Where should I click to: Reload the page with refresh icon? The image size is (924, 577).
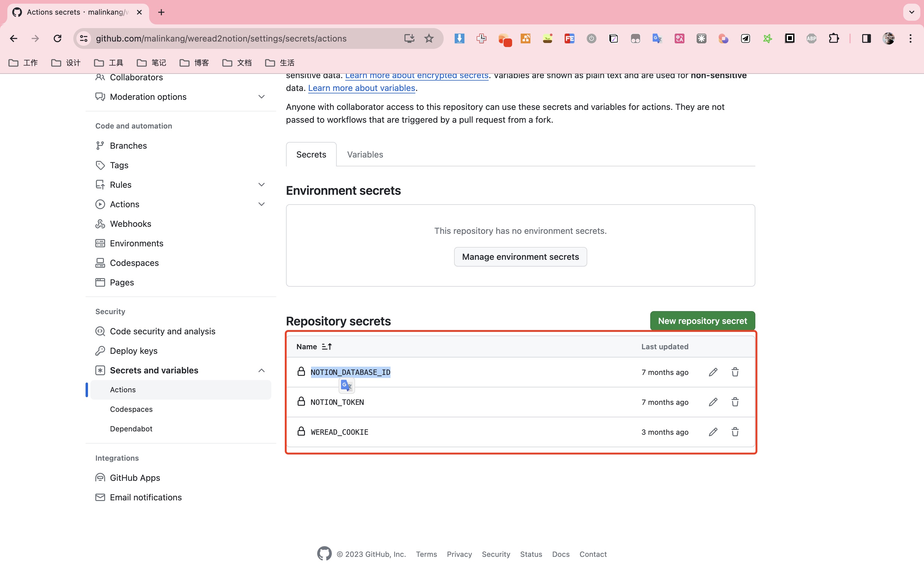pyautogui.click(x=58, y=38)
